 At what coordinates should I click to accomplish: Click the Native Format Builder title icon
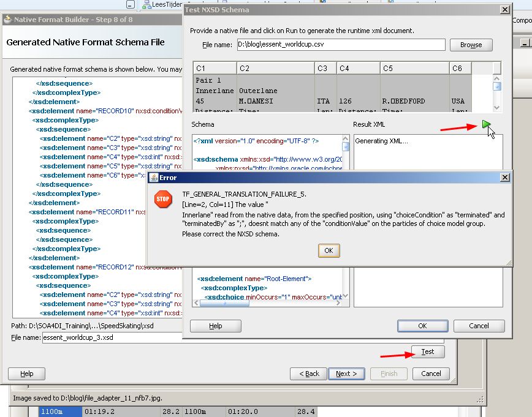(8, 20)
